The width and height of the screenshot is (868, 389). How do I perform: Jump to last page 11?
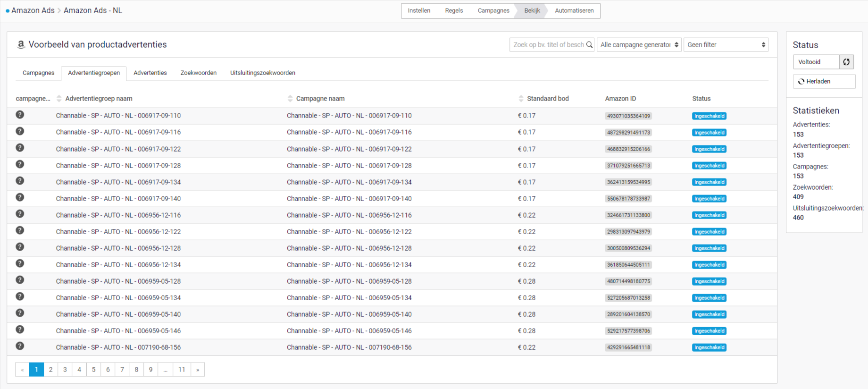(182, 370)
